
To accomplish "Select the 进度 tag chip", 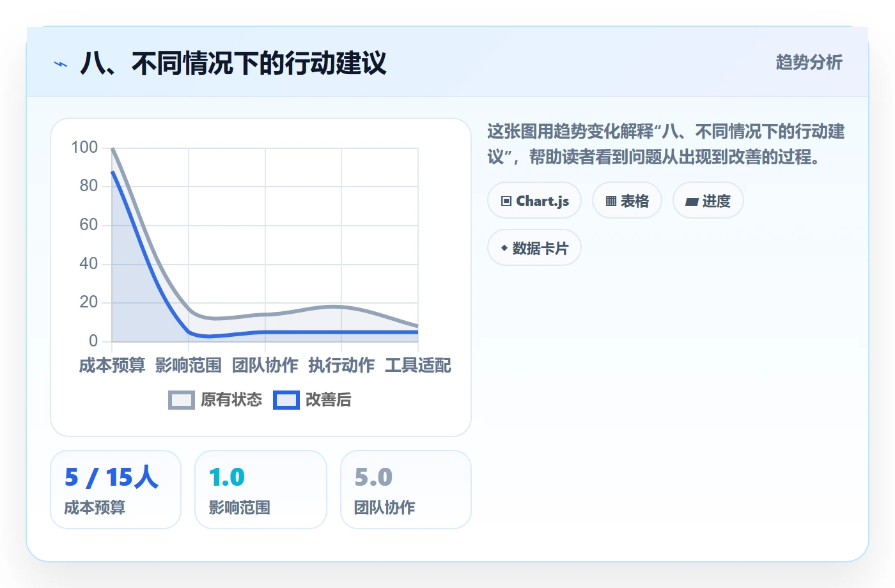I will (x=708, y=201).
